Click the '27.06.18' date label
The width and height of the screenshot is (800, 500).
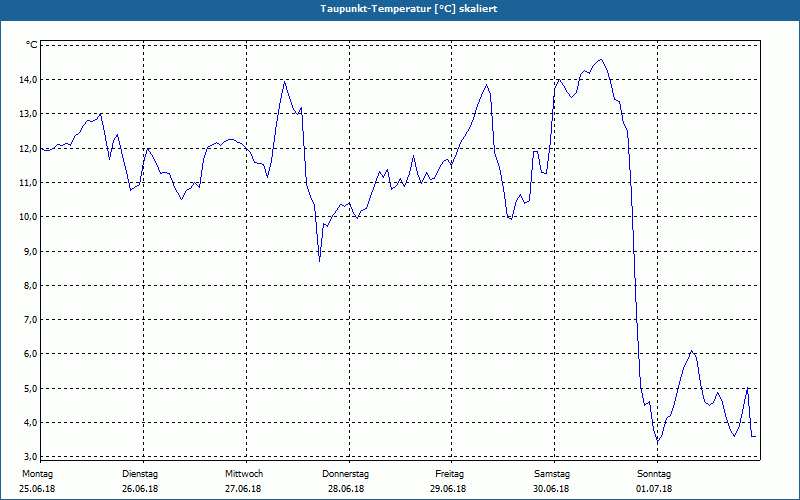tap(243, 489)
